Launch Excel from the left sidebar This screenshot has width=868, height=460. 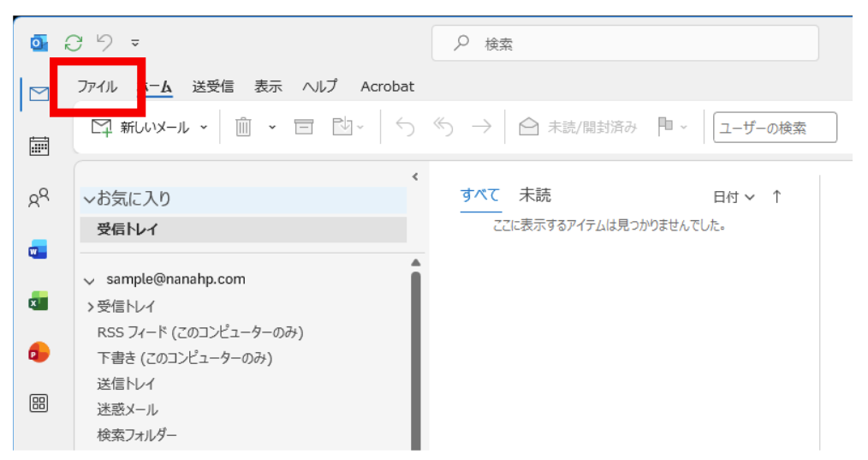pos(39,302)
